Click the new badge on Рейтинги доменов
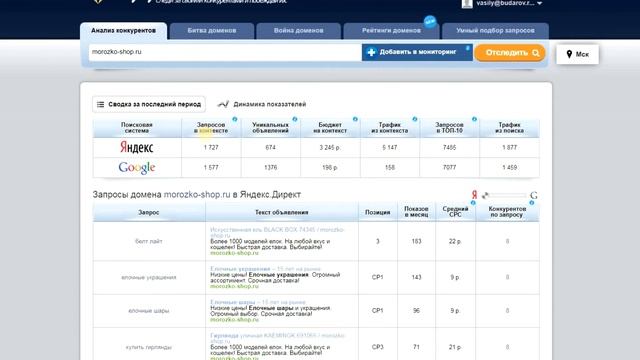 430,22
